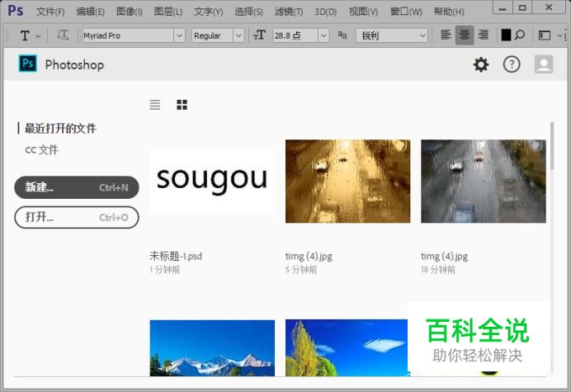The width and height of the screenshot is (571, 392).
Task: Click the 未标题-1.psd file name
Action: coord(176,256)
